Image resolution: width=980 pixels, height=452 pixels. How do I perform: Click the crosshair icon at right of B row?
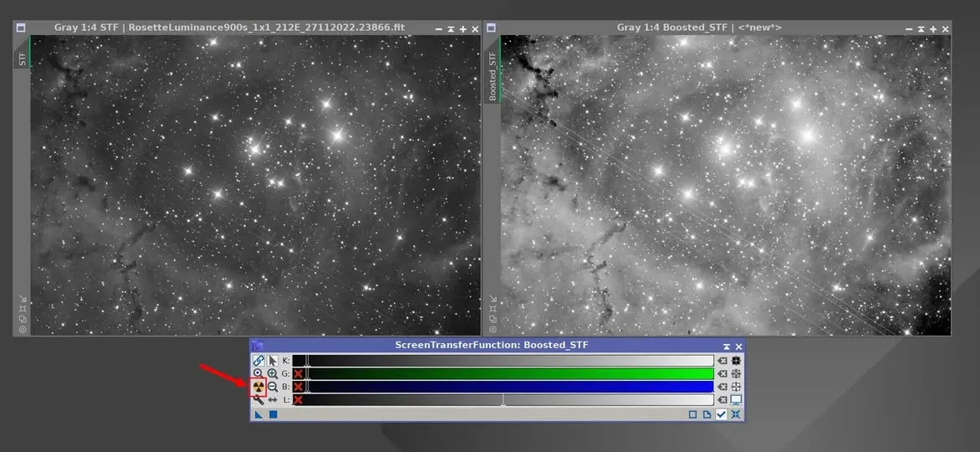[x=736, y=387]
